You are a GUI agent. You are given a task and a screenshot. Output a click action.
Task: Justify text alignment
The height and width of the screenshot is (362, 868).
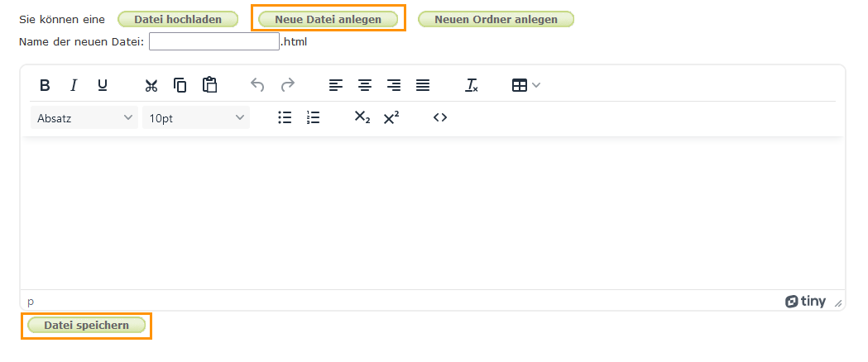tap(423, 85)
